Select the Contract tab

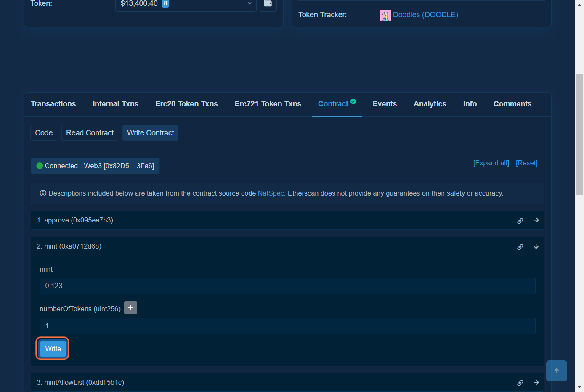point(337,104)
